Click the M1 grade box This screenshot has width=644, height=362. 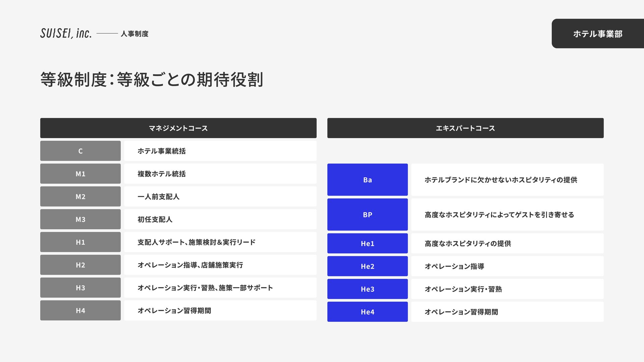click(80, 174)
